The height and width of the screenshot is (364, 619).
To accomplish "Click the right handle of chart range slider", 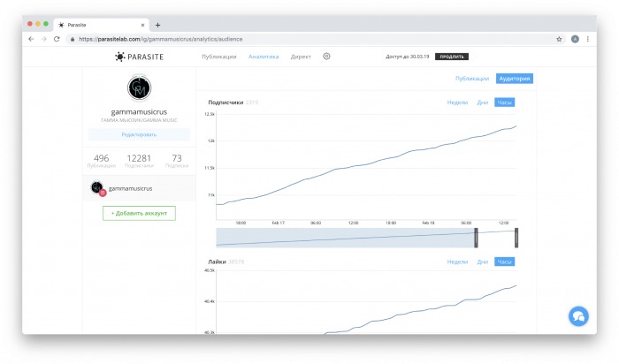I will (x=516, y=237).
